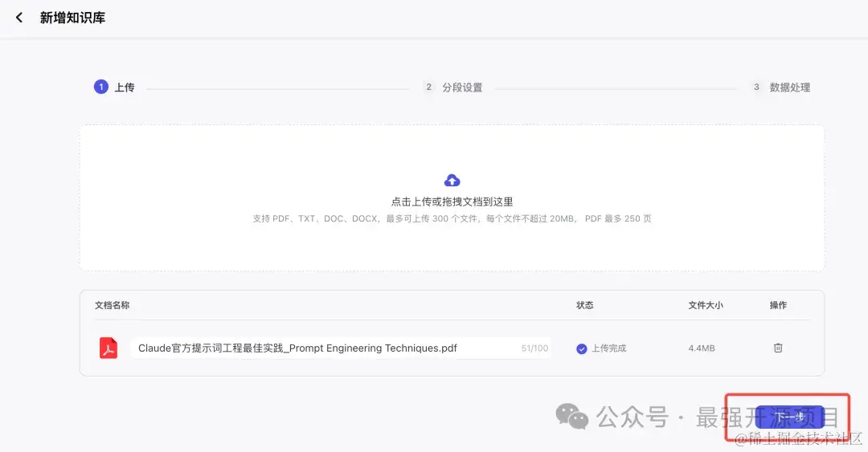Click the red PDF file icon
The image size is (868, 452).
108,348
